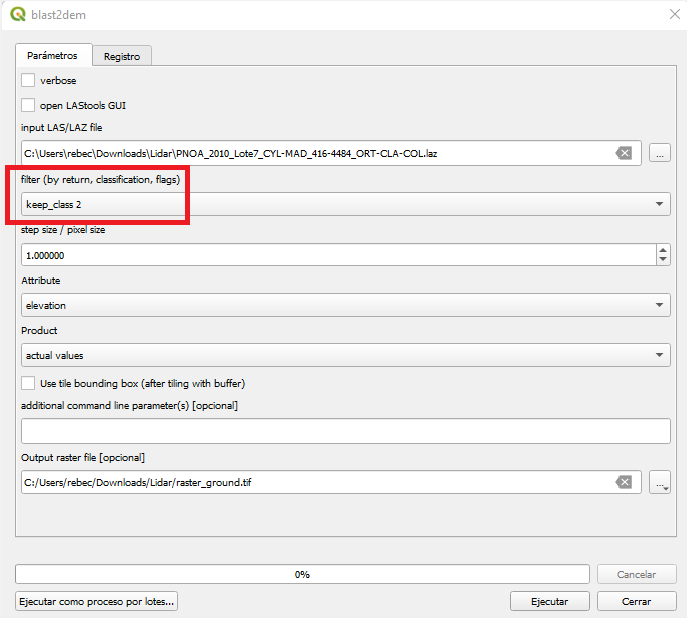Viewport: 687px width, 618px height.
Task: Select the Parámetros tab
Action: (52, 56)
